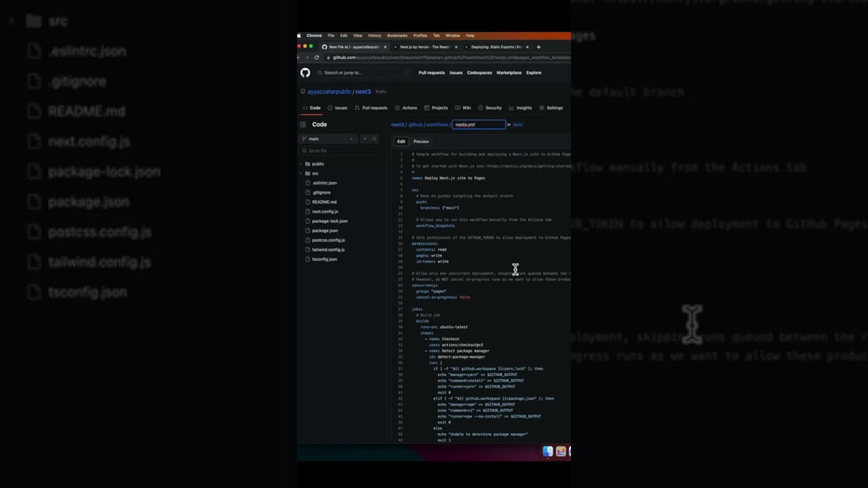Select the tailwind.config.js file
This screenshot has height=488, width=868.
pos(328,249)
